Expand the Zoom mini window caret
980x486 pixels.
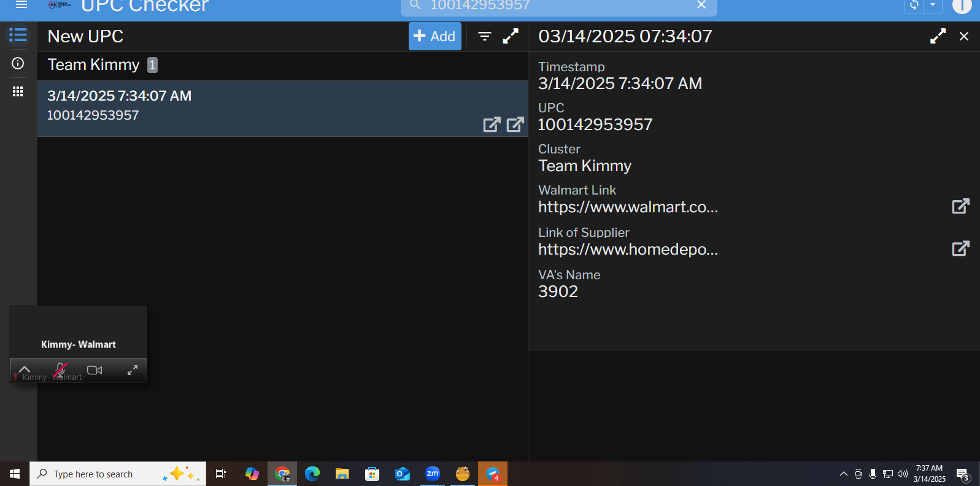pos(25,369)
